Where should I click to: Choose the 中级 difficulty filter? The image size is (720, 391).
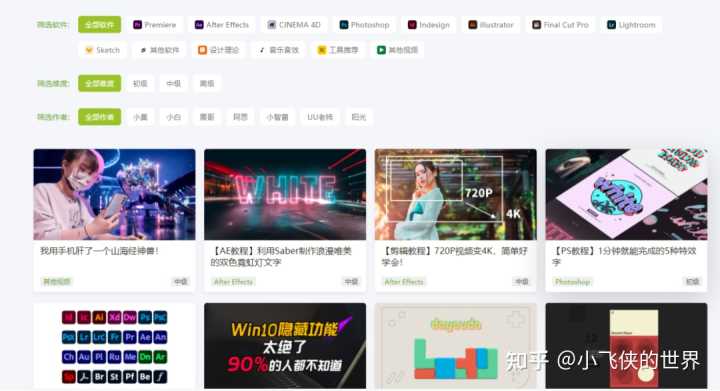coord(174,84)
